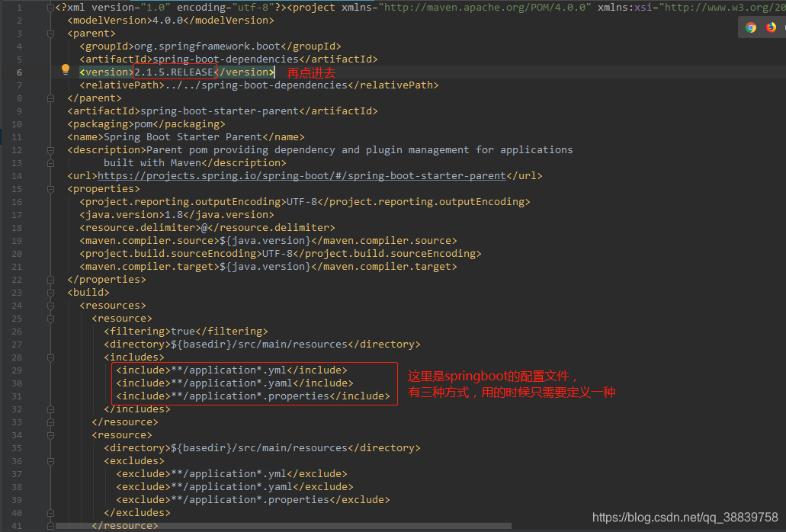786x532 pixels.
Task: Click project.reporting.outputEncoding property line
Action: click(x=305, y=202)
